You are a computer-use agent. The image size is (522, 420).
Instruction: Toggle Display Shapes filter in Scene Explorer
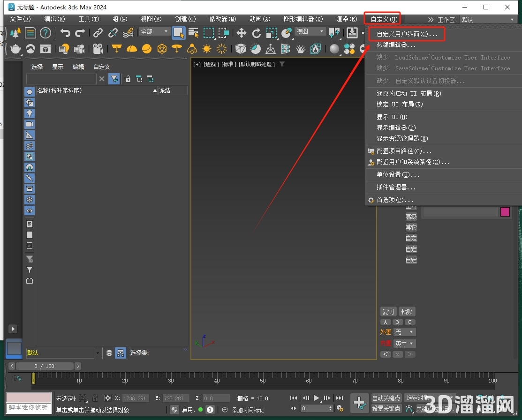30,103
